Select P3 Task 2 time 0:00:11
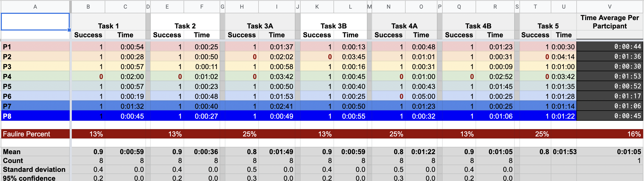This screenshot has height=181, width=644. (202, 67)
